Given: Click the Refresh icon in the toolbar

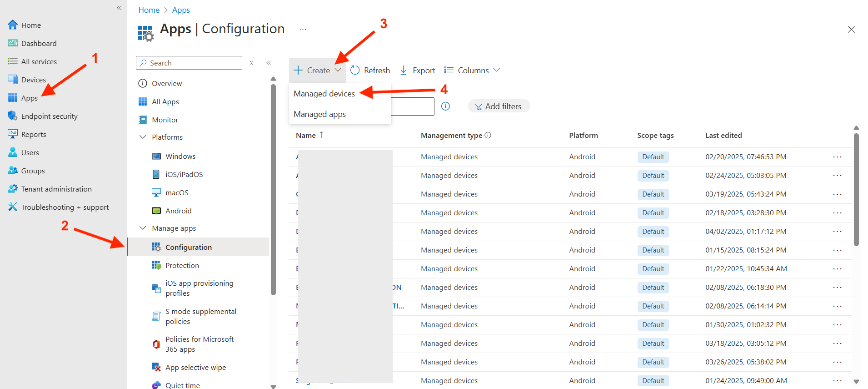Looking at the screenshot, I should click(x=355, y=70).
